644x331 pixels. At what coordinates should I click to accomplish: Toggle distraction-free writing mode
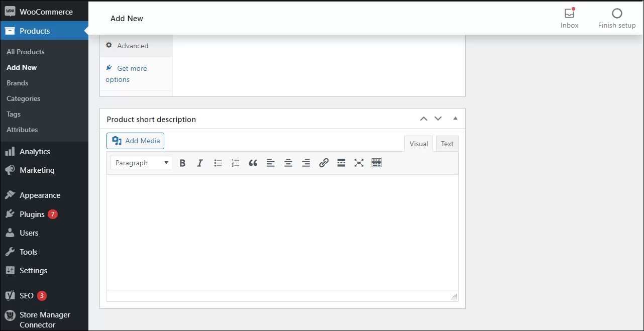tap(359, 162)
